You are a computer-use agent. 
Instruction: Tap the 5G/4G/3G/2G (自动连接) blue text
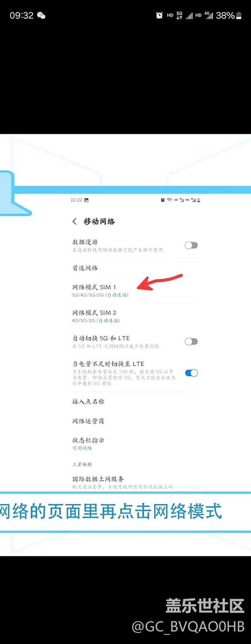click(100, 295)
